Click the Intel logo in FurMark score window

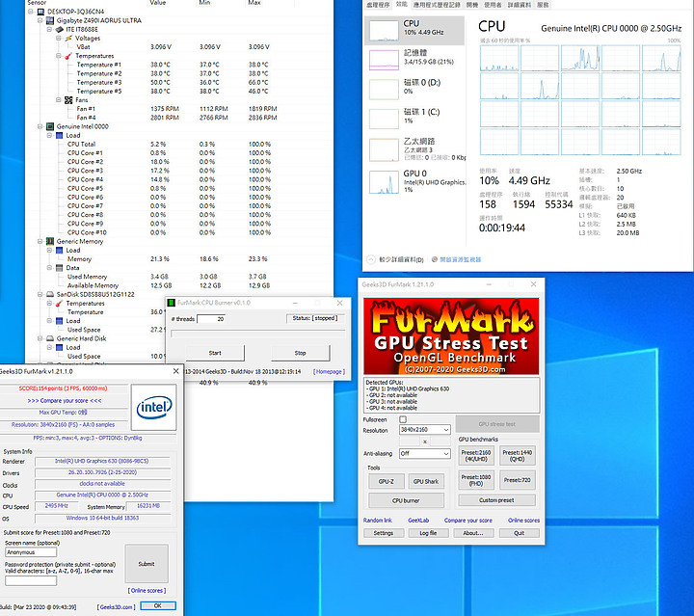[154, 407]
